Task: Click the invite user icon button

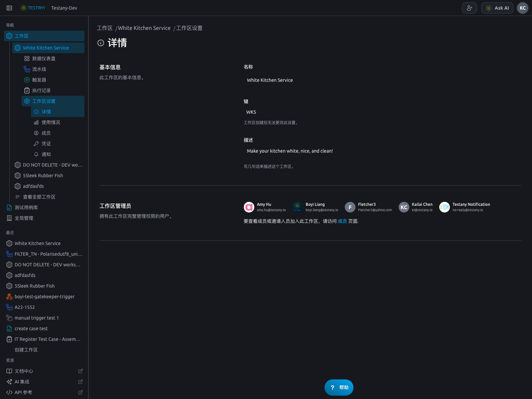Action: coord(469,8)
